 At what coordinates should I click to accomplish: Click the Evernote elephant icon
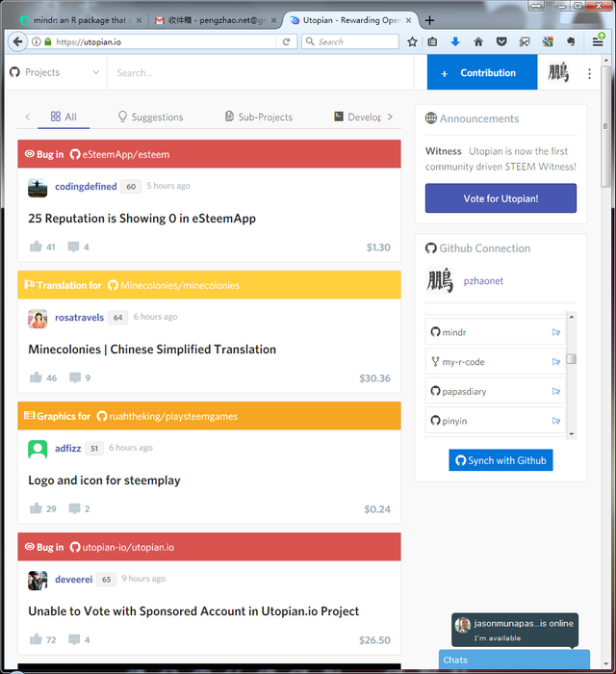coord(571,41)
